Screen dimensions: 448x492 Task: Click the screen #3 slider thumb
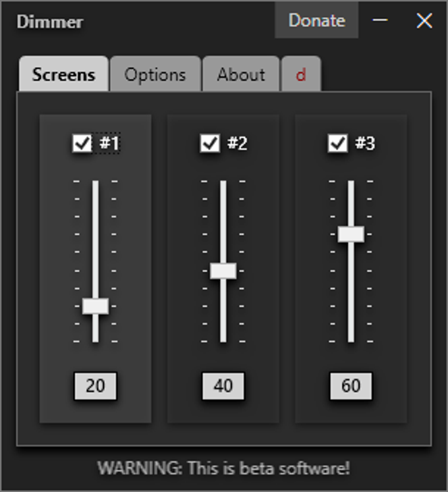click(351, 234)
